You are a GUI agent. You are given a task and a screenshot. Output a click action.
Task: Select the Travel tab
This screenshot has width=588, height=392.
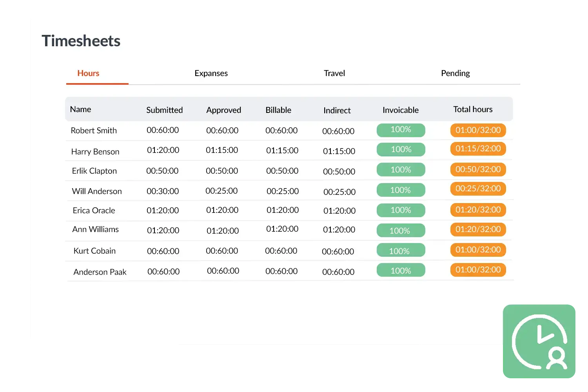[334, 73]
